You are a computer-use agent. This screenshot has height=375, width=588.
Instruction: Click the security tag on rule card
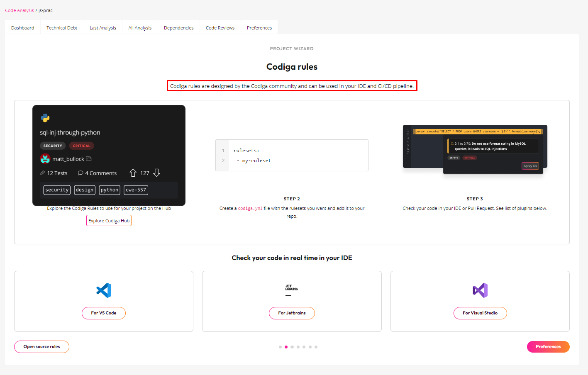[57, 190]
